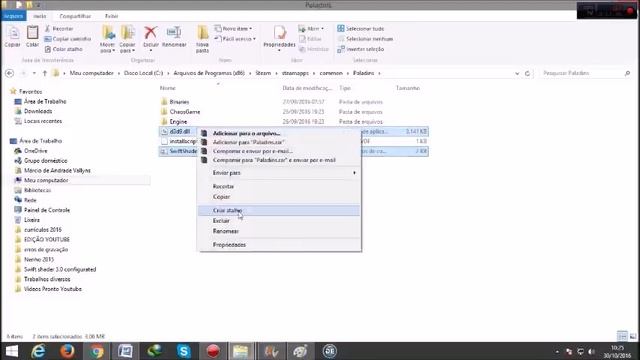Click Steam in the address breadcrumb
Viewport: 640px width, 360px height.
(263, 73)
